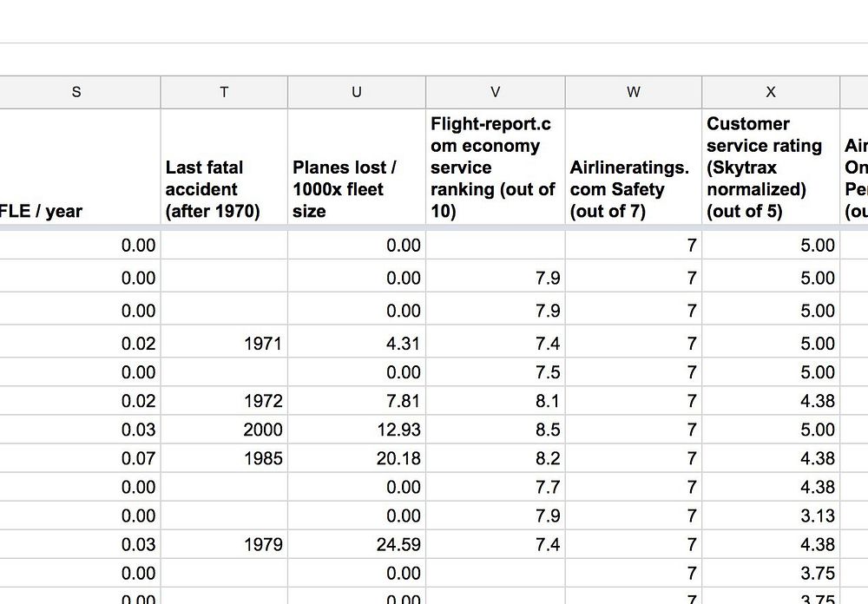Click the economy ranking cell 8.5

coord(495,430)
